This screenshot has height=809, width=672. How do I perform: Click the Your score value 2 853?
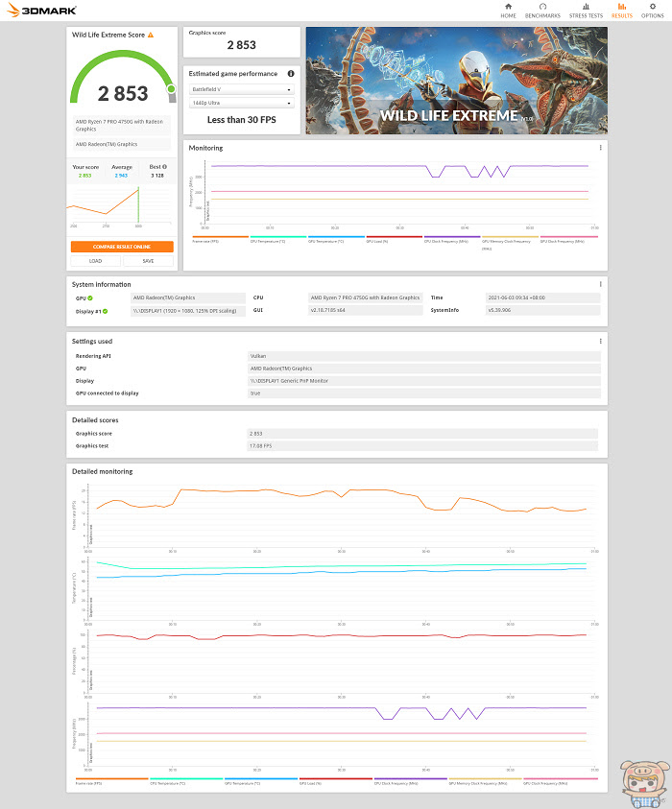point(84,176)
